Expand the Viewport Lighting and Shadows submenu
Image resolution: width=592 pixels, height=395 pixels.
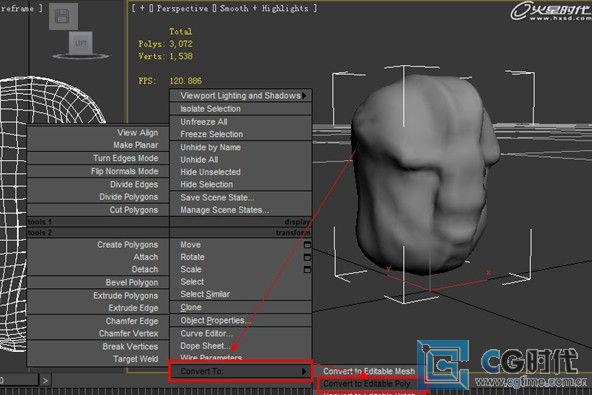pyautogui.click(x=241, y=96)
